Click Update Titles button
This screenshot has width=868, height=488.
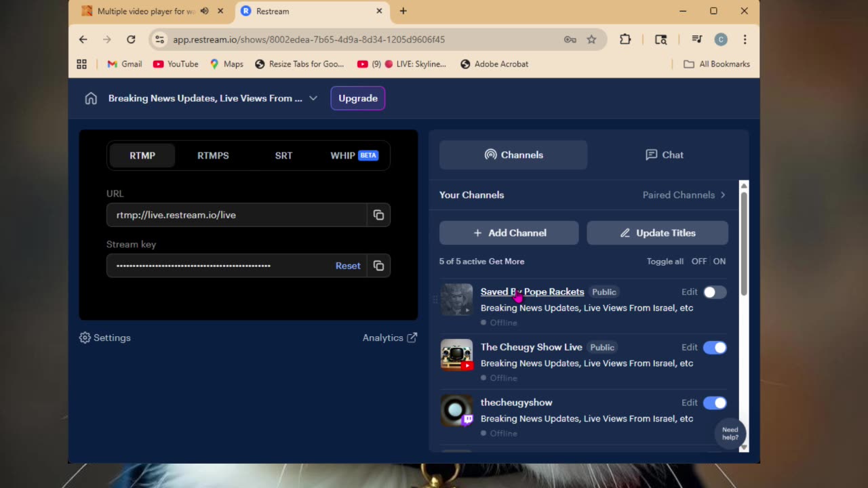click(x=658, y=232)
